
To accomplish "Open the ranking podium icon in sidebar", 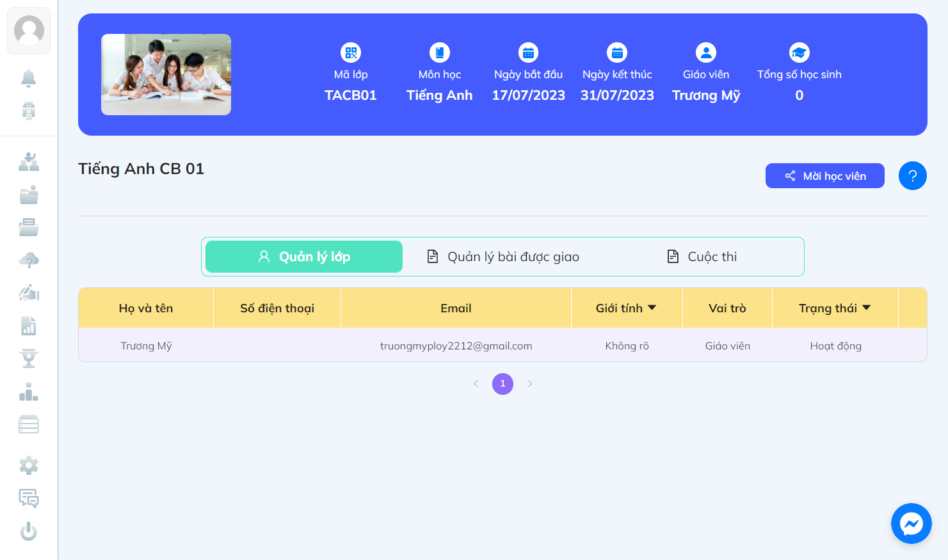I will point(29,391).
